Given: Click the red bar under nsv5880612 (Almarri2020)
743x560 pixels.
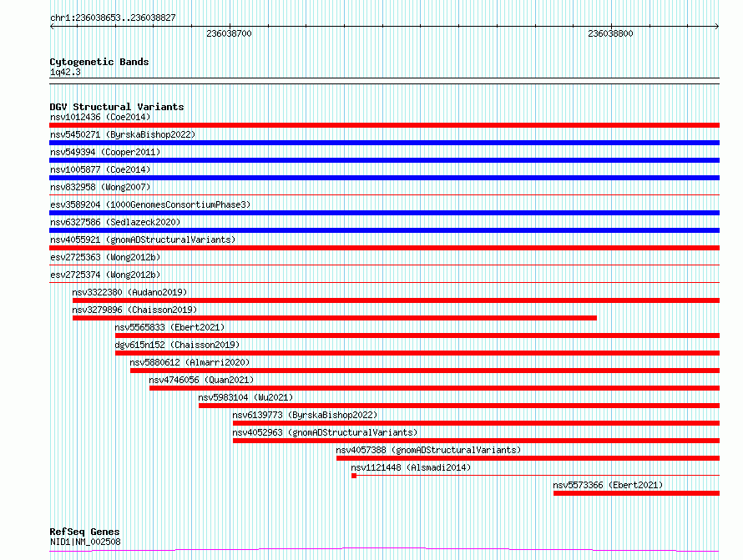Looking at the screenshot, I should tap(425, 371).
